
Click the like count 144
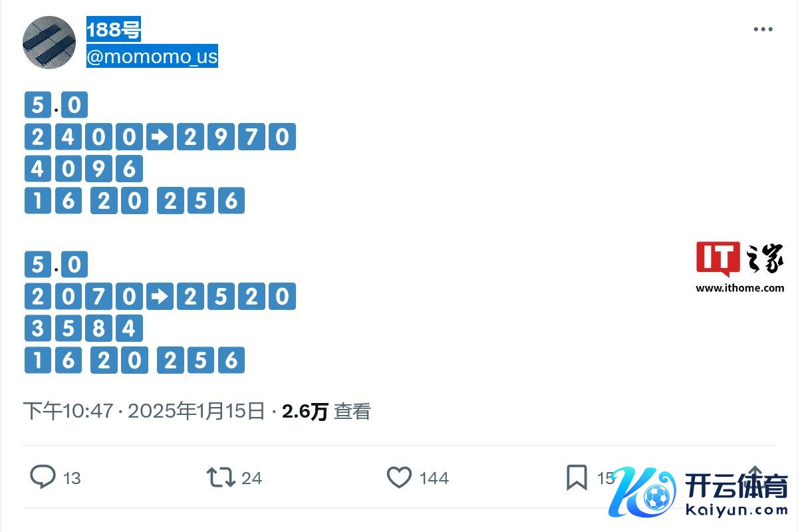pyautogui.click(x=434, y=478)
